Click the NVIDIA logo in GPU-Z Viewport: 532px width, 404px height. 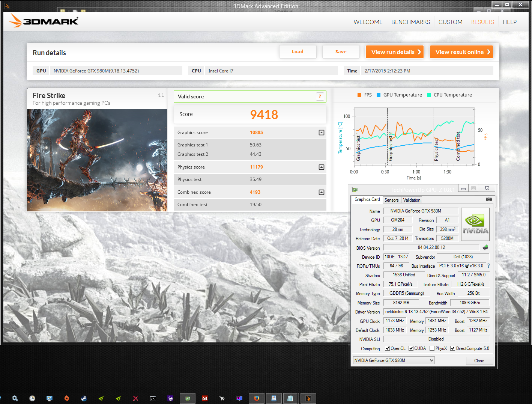(475, 225)
